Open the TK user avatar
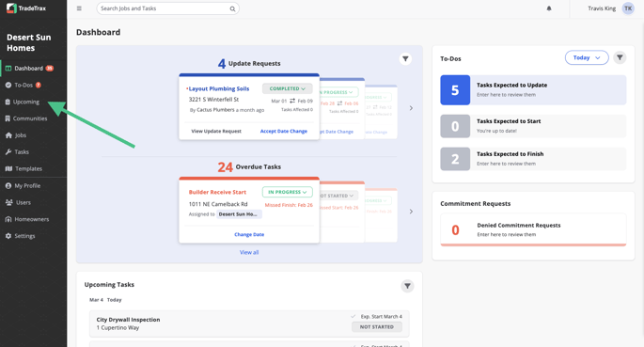Screen dimensions: 644x347 click(x=628, y=8)
